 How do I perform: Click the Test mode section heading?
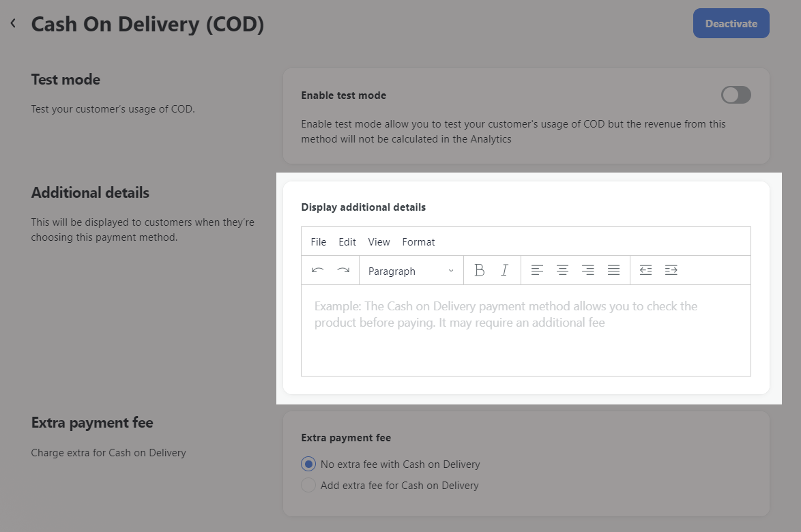click(x=65, y=80)
